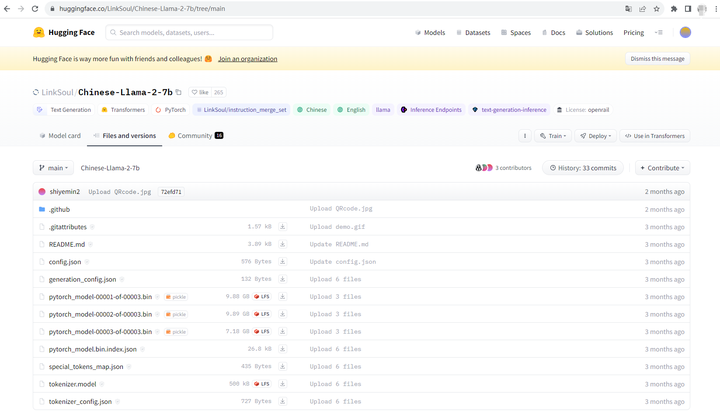
Task: Click the translate page icon
Action: point(628,9)
